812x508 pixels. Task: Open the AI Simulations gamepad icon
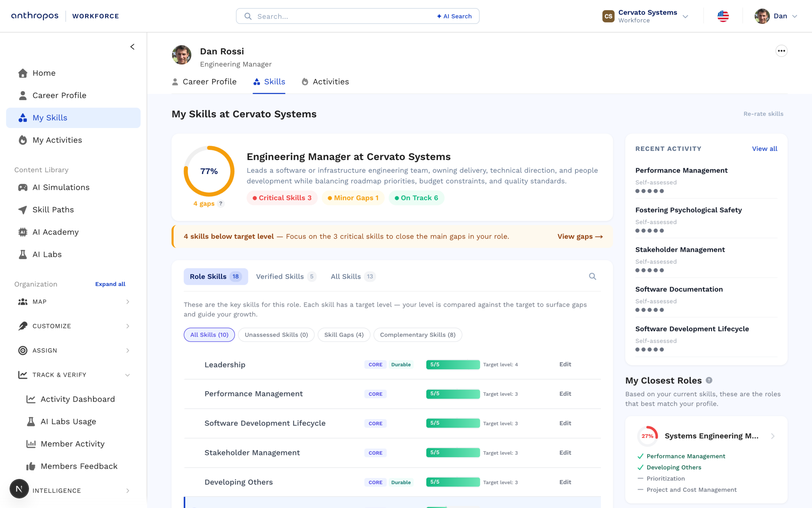point(23,187)
